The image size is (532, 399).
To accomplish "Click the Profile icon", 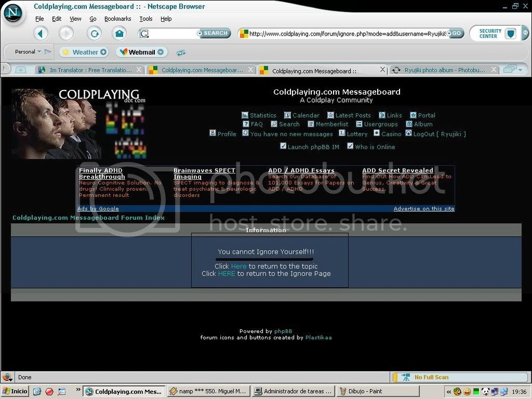I will (x=213, y=133).
